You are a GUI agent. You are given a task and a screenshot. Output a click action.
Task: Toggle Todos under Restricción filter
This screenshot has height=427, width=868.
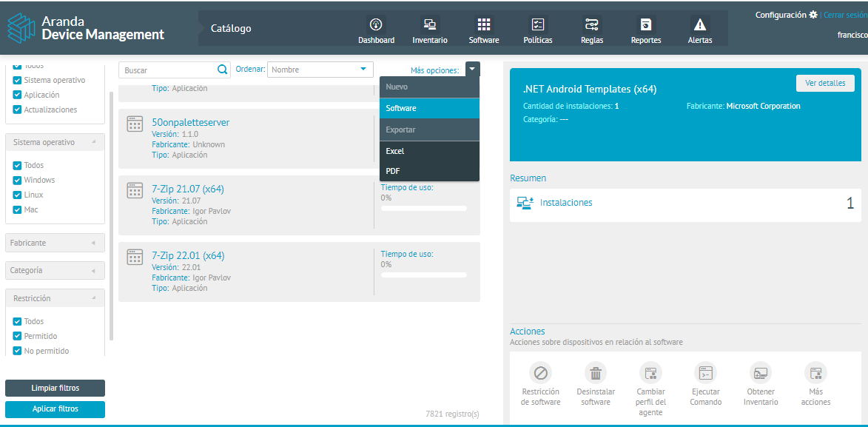coord(17,322)
